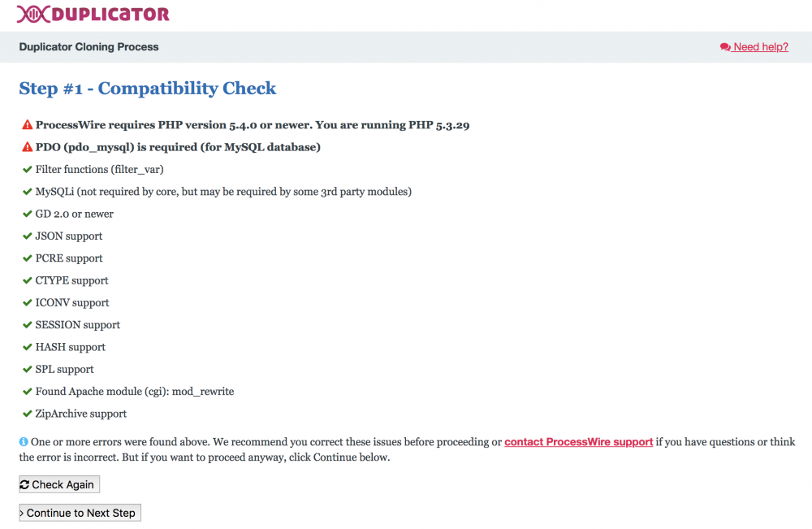Follow the contact ProcessWire support link
The height and width of the screenshot is (529, 812).
pyautogui.click(x=578, y=442)
